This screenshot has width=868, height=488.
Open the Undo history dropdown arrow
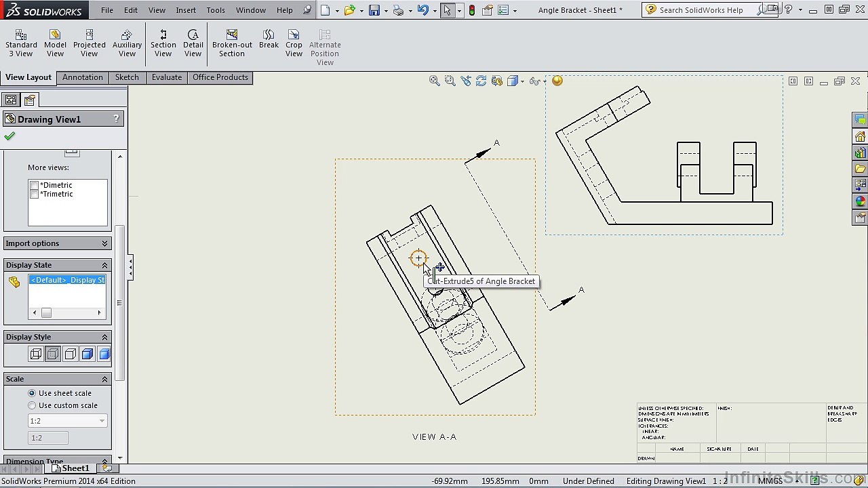pyautogui.click(x=434, y=11)
